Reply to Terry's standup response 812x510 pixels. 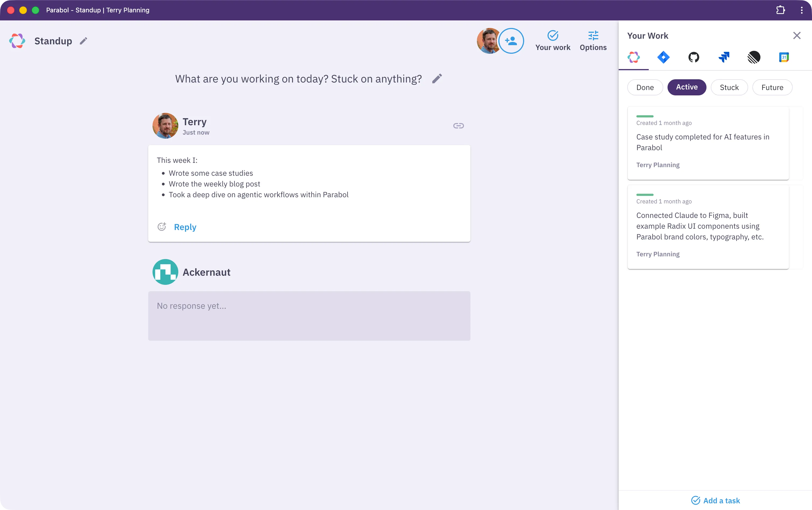[185, 227]
